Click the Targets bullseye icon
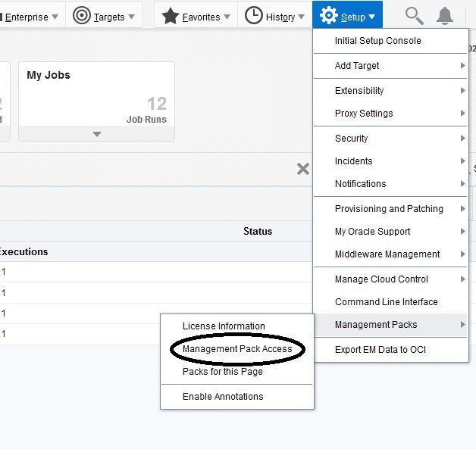This screenshot has height=449, width=476. (x=82, y=15)
